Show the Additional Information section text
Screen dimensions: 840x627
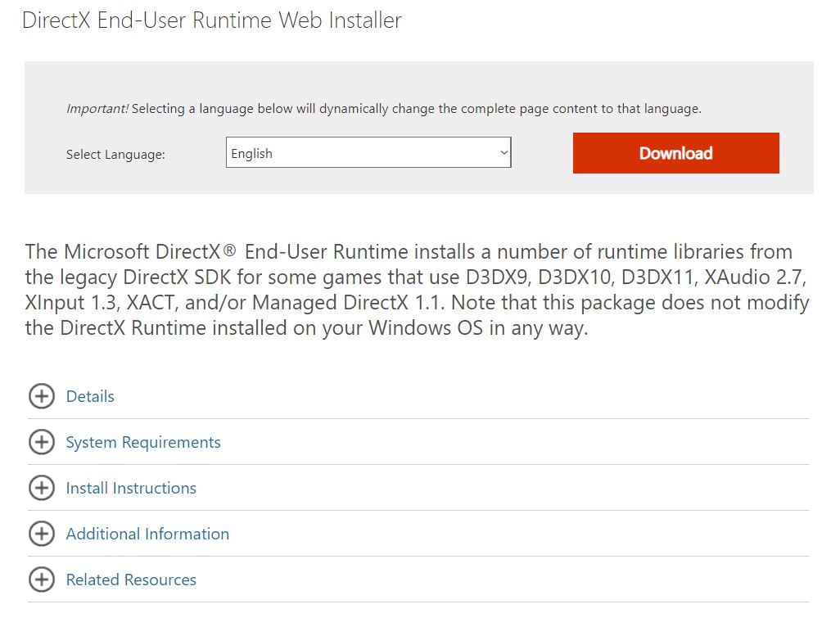147,534
